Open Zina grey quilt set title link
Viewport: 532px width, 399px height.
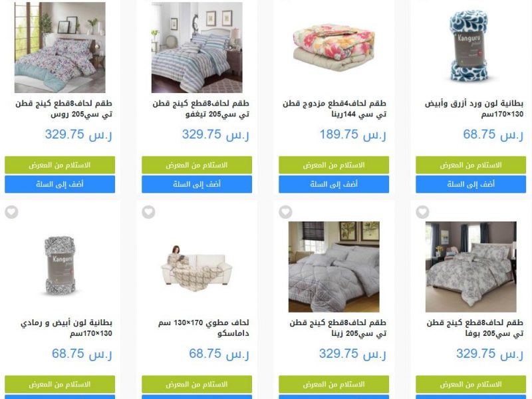[x=338, y=328]
